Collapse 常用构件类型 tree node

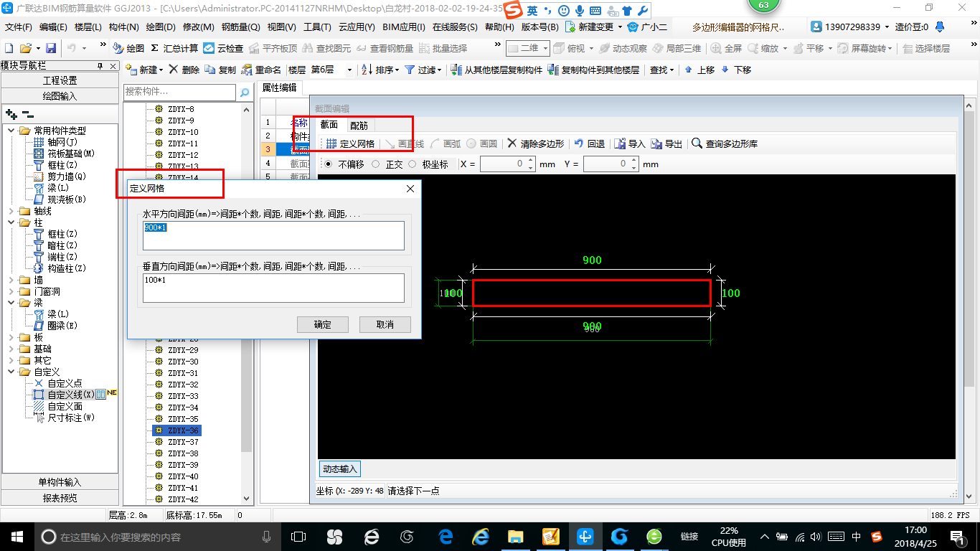tap(11, 131)
